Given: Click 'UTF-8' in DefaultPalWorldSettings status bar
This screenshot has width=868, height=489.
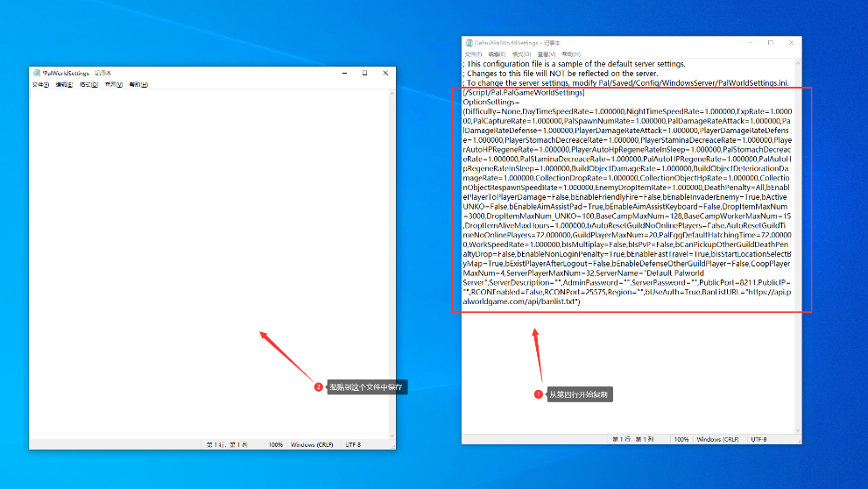Looking at the screenshot, I should 759,439.
